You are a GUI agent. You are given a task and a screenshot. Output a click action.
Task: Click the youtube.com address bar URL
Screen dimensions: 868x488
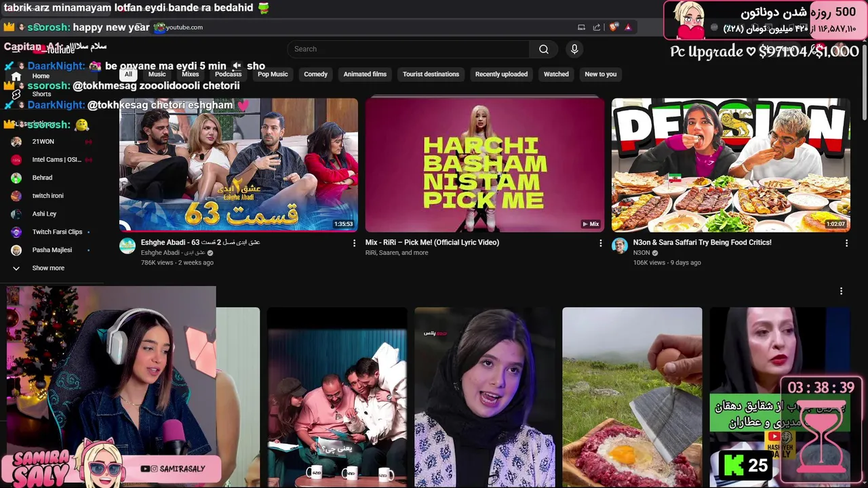click(x=184, y=27)
